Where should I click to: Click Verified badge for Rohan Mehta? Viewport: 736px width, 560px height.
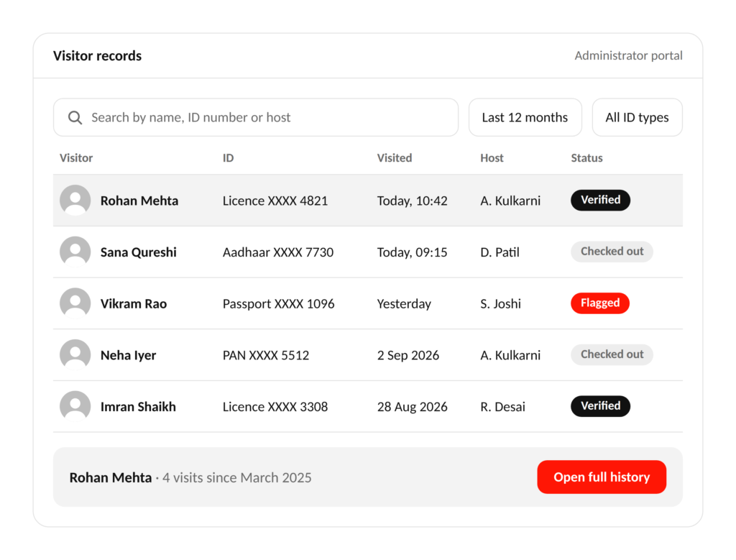tap(600, 200)
